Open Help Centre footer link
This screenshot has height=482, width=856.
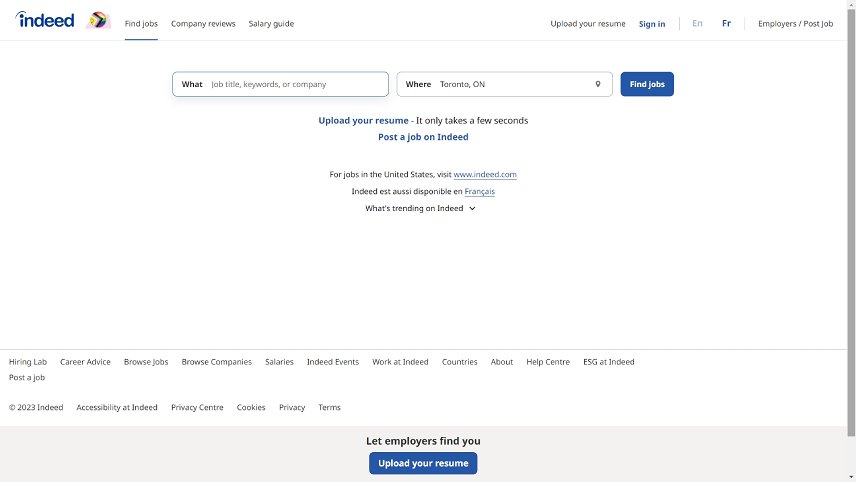pos(548,362)
